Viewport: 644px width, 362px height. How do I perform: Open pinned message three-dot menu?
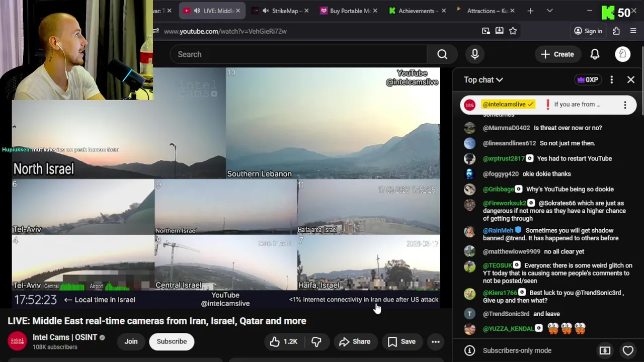coord(625,105)
